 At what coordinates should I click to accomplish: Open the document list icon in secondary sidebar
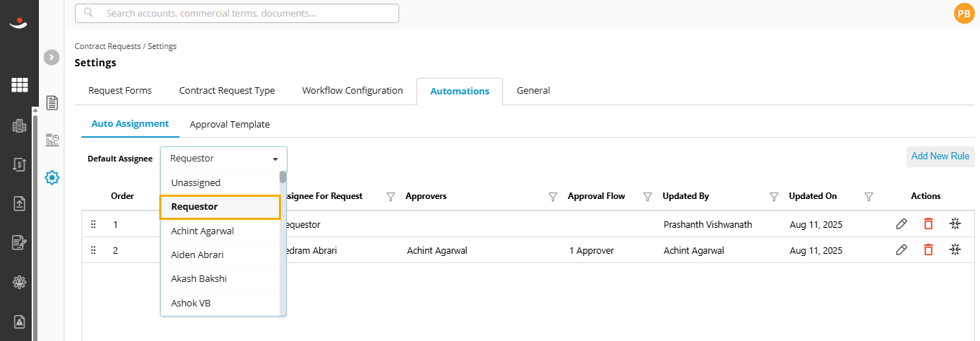52,102
